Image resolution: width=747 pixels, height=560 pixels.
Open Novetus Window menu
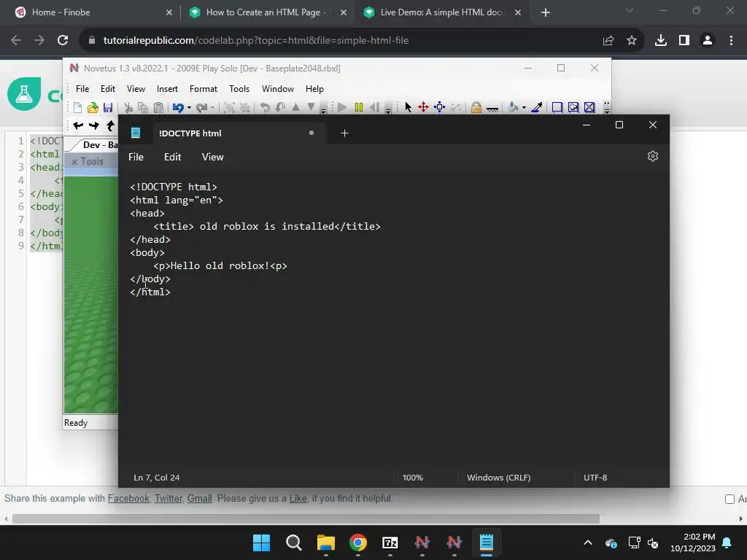278,88
